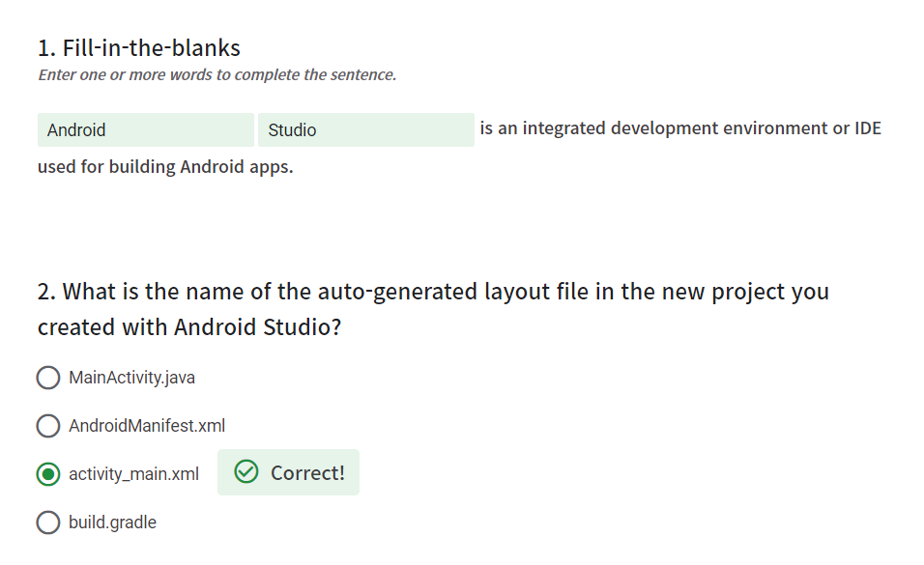This screenshot has height=565, width=924.
Task: Click the activity_main.xml answer label
Action: click(133, 474)
